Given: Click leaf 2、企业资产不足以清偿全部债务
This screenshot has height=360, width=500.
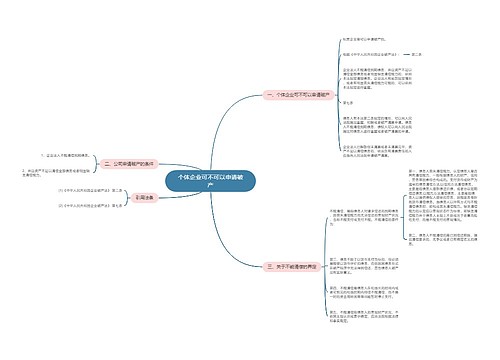Looking at the screenshot, I should [56, 172].
